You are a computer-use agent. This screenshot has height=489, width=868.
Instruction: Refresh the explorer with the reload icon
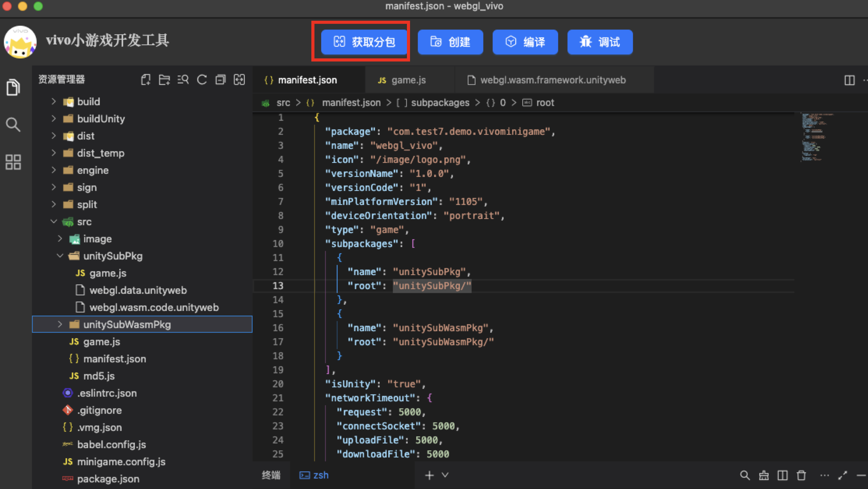pos(202,80)
